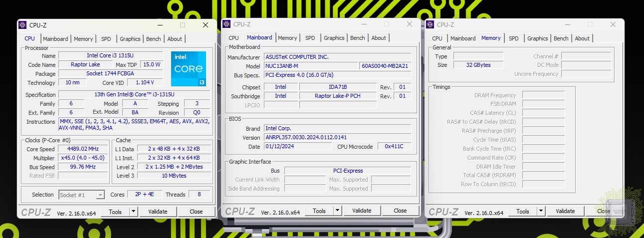Click the Manufacturer value ASUSTeK COMPUTER INC.
This screenshot has height=238, width=644.
(337, 57)
